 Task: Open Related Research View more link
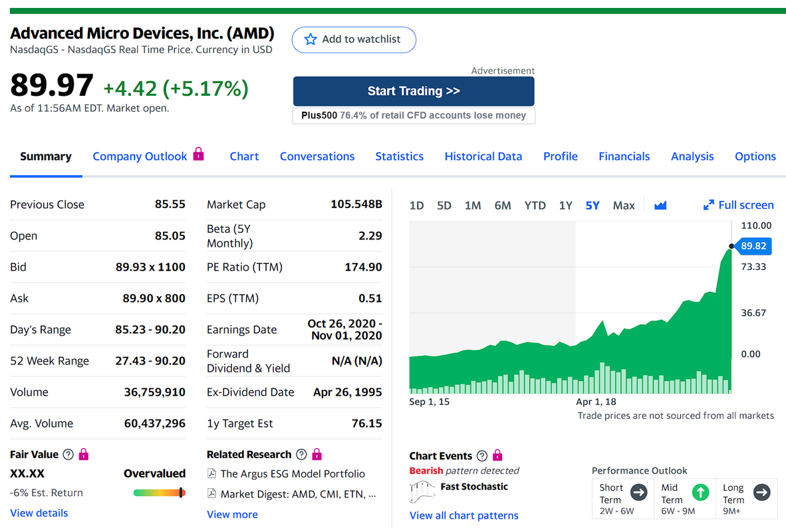point(232,515)
